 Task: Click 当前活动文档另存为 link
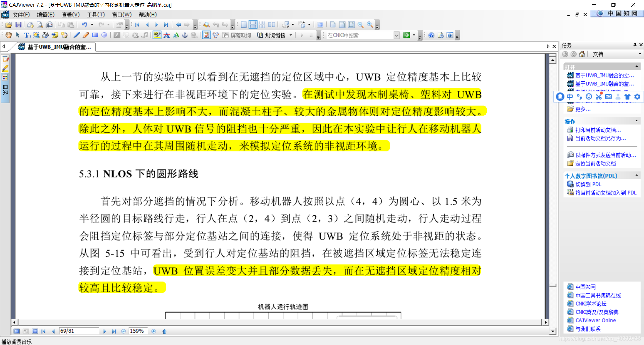[601, 138]
